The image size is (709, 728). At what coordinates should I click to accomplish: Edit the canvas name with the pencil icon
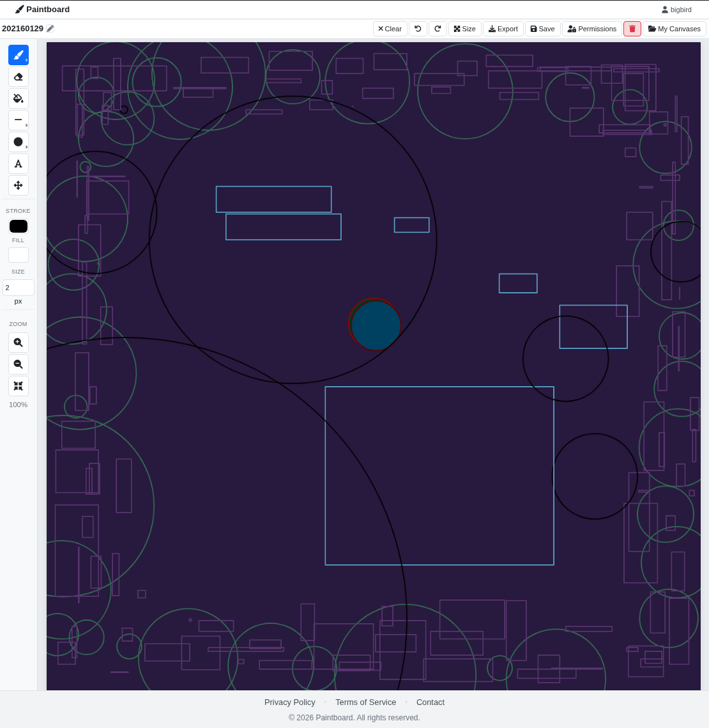click(x=50, y=28)
